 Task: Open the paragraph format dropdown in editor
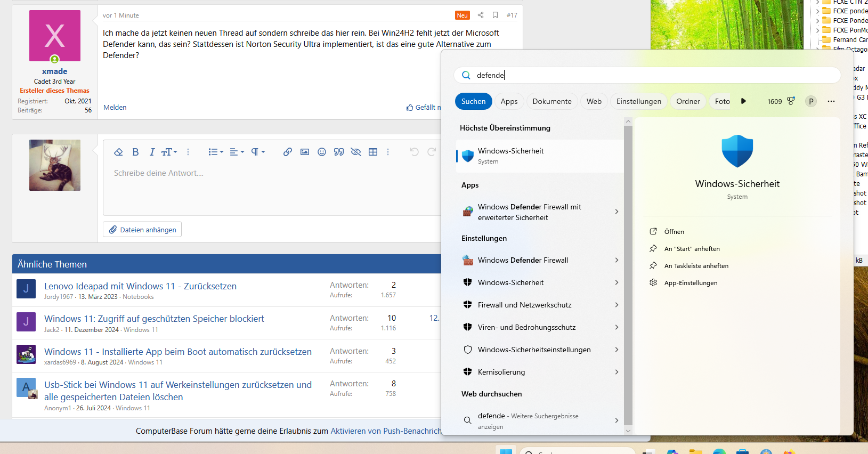(x=258, y=152)
